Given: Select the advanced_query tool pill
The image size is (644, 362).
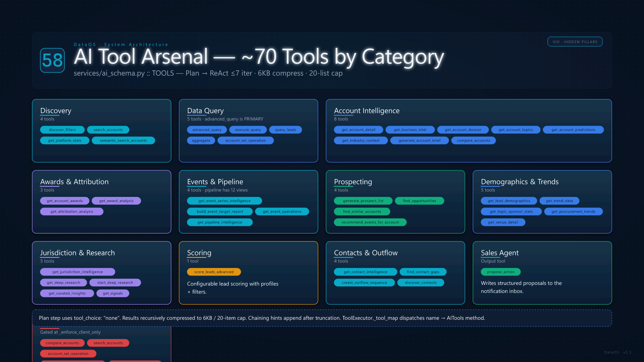Looking at the screenshot, I should 207,130.
